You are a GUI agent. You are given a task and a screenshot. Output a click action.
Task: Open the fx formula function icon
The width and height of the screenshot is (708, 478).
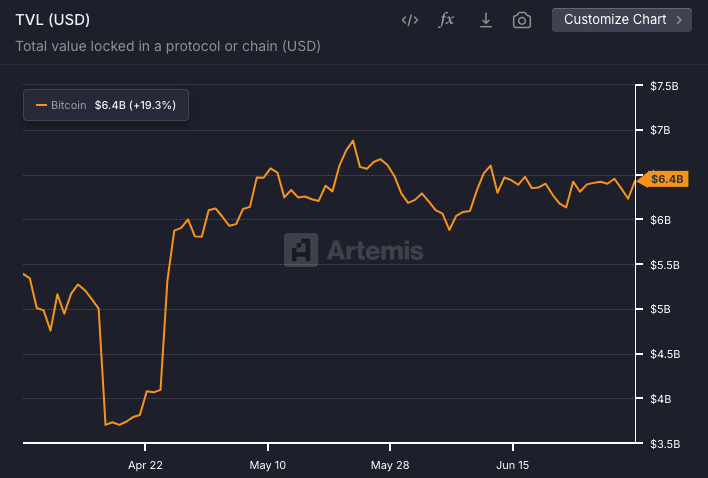point(446,20)
